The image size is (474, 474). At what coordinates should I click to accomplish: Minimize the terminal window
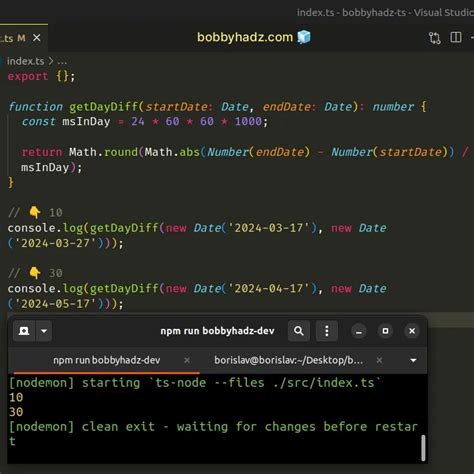(x=359, y=331)
